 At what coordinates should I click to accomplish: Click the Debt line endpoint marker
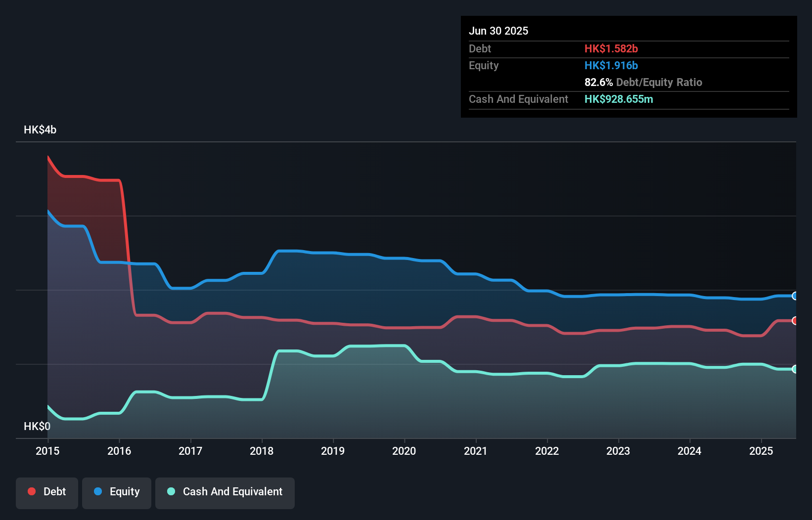pyautogui.click(x=795, y=321)
